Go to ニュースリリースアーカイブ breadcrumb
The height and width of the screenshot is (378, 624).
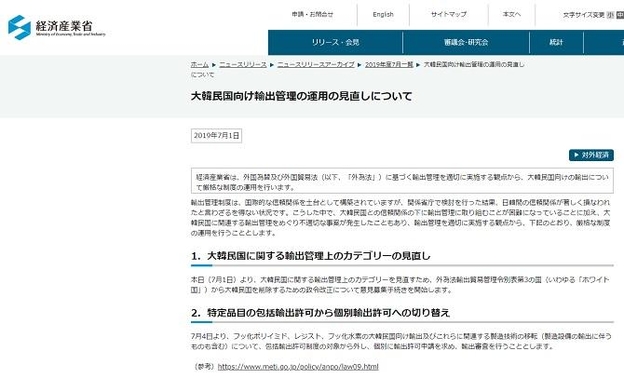(316, 64)
